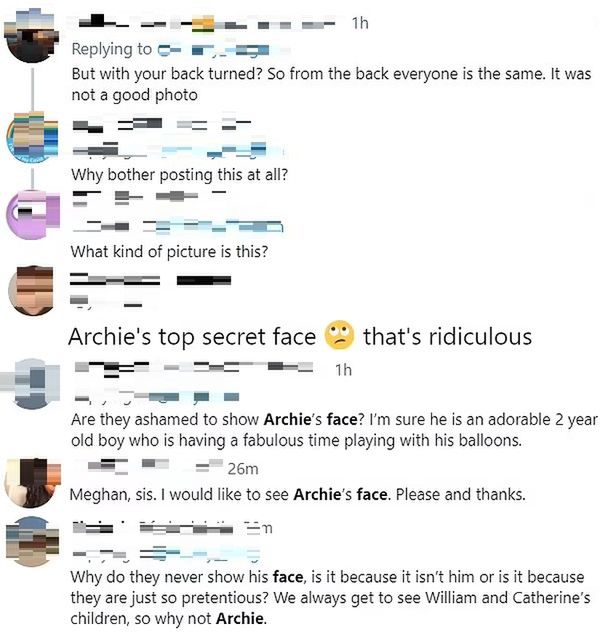Click the text "Archie's top secret face"

pyautogui.click(x=192, y=337)
